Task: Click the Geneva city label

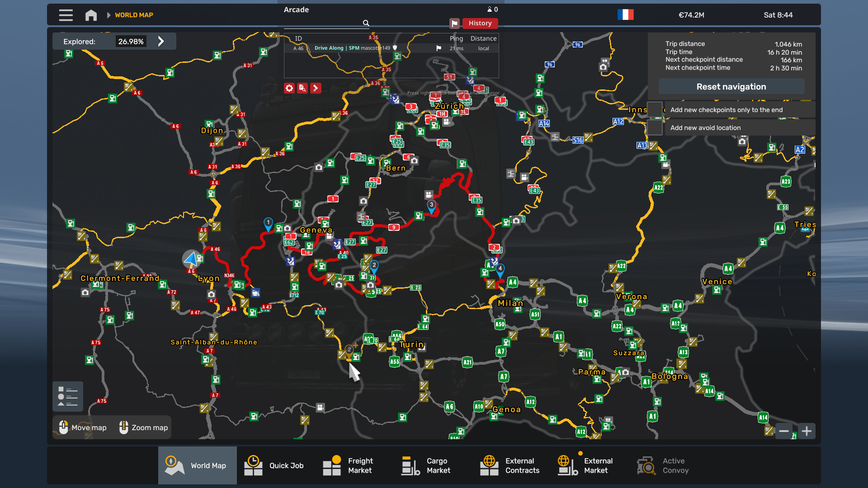Action: [x=316, y=230]
